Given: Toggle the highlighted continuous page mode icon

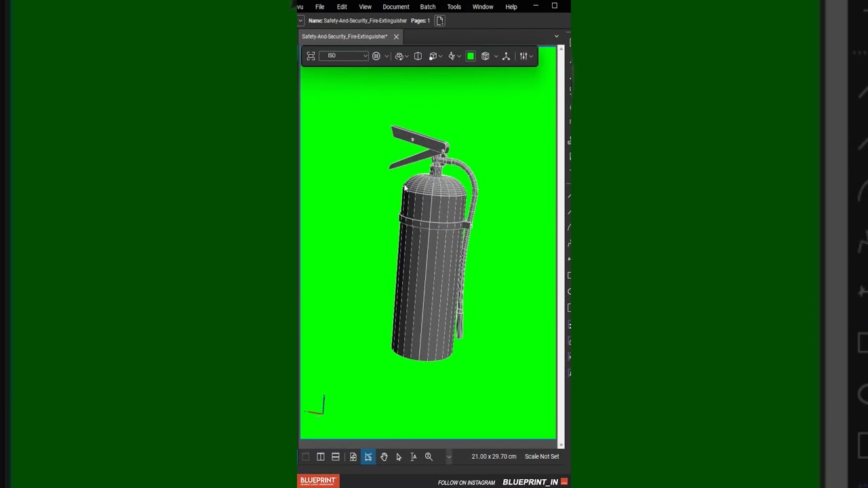Looking at the screenshot, I should coord(368,457).
